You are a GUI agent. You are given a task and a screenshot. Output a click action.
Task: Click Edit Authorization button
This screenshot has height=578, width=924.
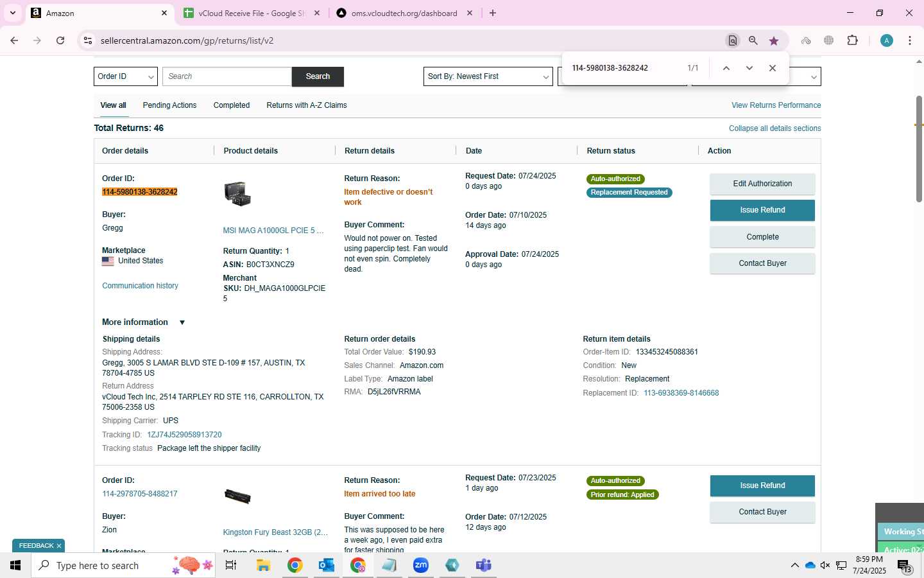[x=762, y=184]
